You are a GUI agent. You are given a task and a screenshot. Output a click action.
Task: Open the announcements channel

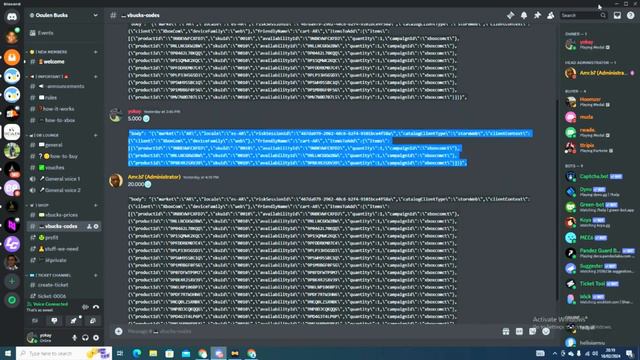(63, 86)
